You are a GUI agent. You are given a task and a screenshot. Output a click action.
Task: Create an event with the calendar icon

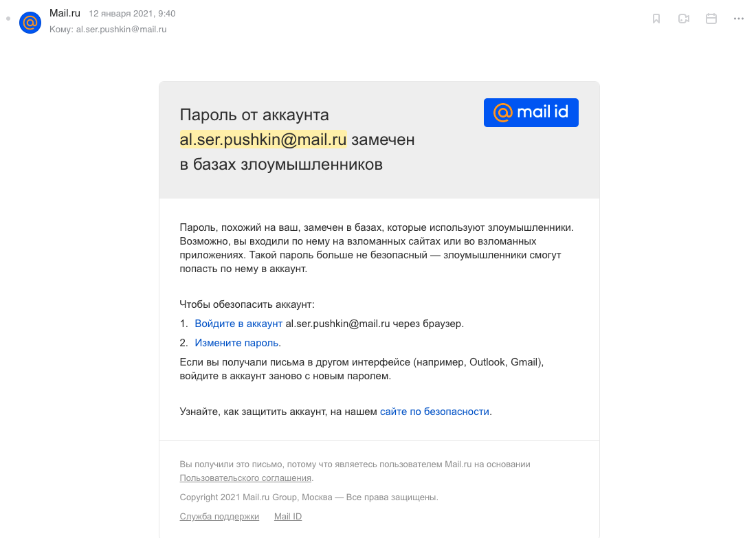[x=711, y=19]
